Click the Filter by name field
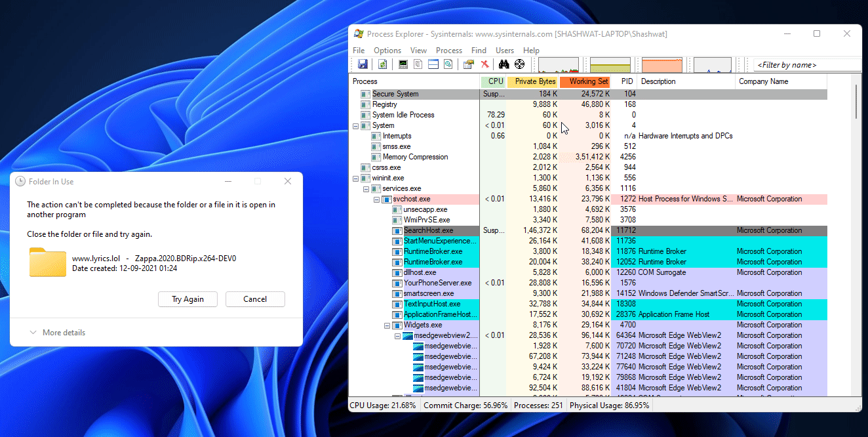The height and width of the screenshot is (437, 868). [x=806, y=65]
